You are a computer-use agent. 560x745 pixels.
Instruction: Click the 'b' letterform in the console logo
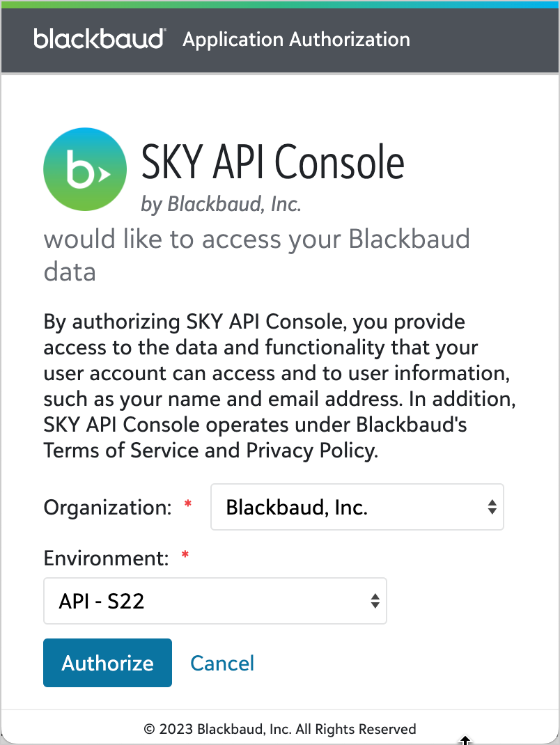[x=80, y=167]
